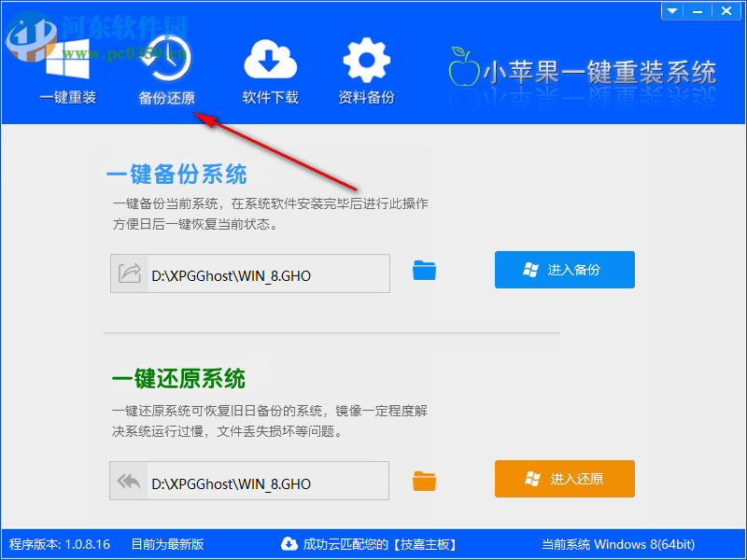Click the 进入备份 button
747x560 pixels.
(x=565, y=270)
